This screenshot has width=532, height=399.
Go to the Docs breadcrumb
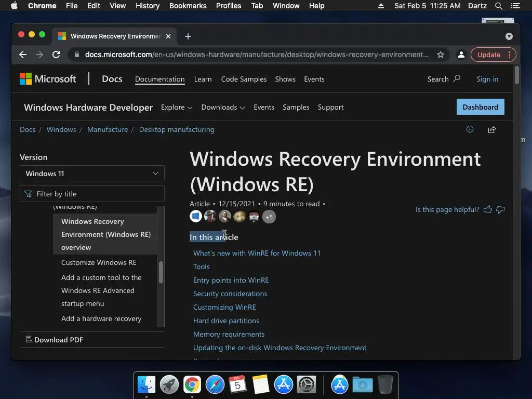click(28, 129)
